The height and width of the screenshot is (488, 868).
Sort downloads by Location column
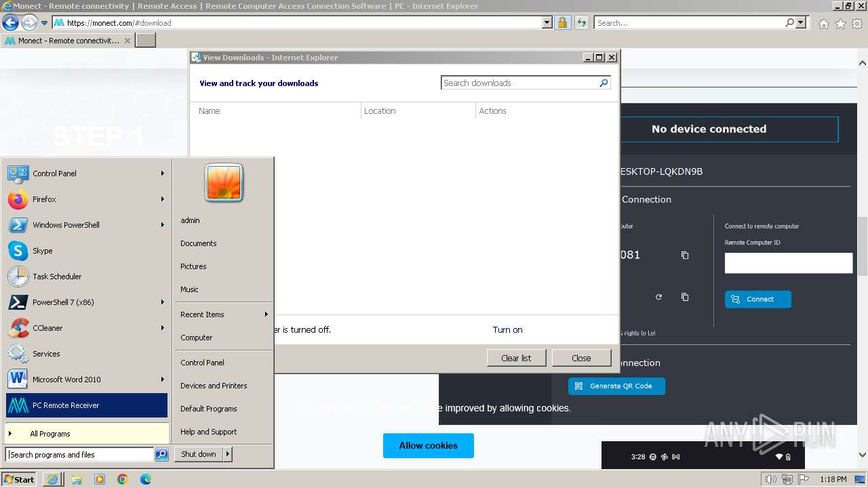tap(418, 110)
